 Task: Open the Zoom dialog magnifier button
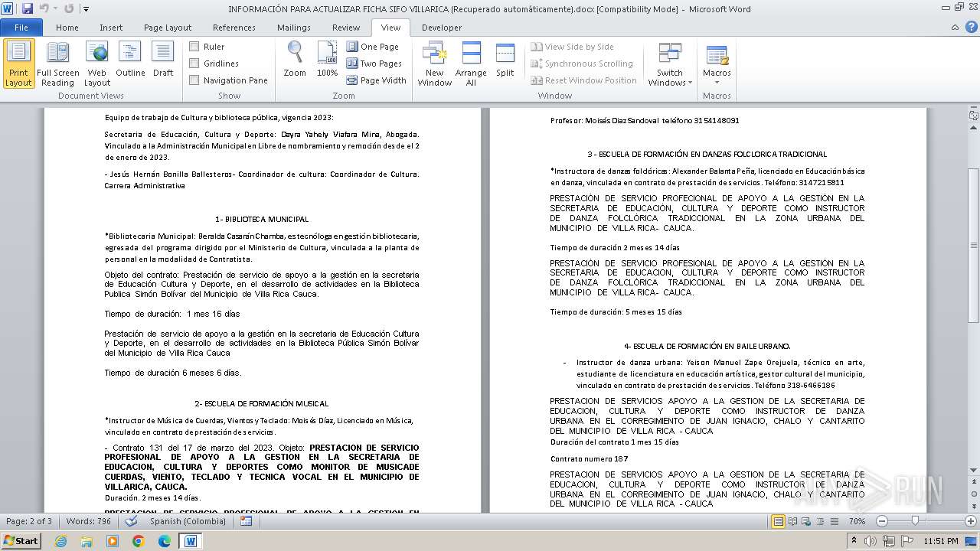click(x=295, y=60)
